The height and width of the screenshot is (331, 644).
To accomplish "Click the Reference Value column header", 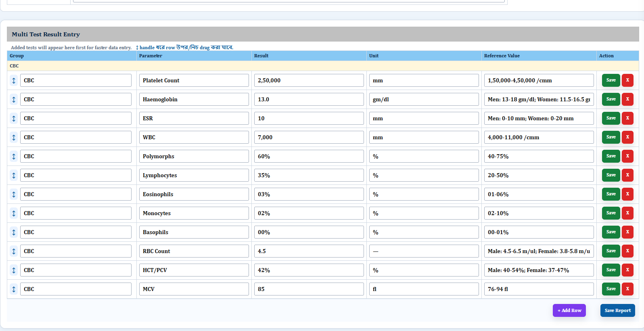I will pyautogui.click(x=539, y=56).
